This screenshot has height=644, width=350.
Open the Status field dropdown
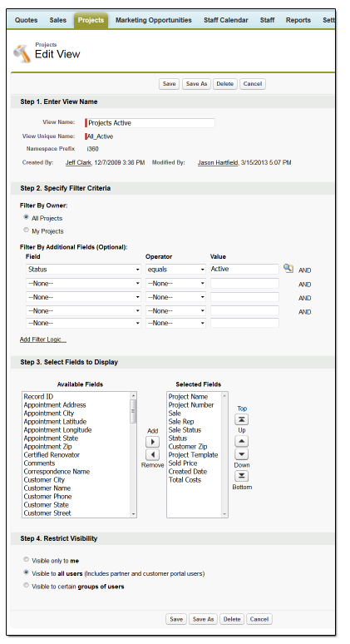(x=84, y=270)
